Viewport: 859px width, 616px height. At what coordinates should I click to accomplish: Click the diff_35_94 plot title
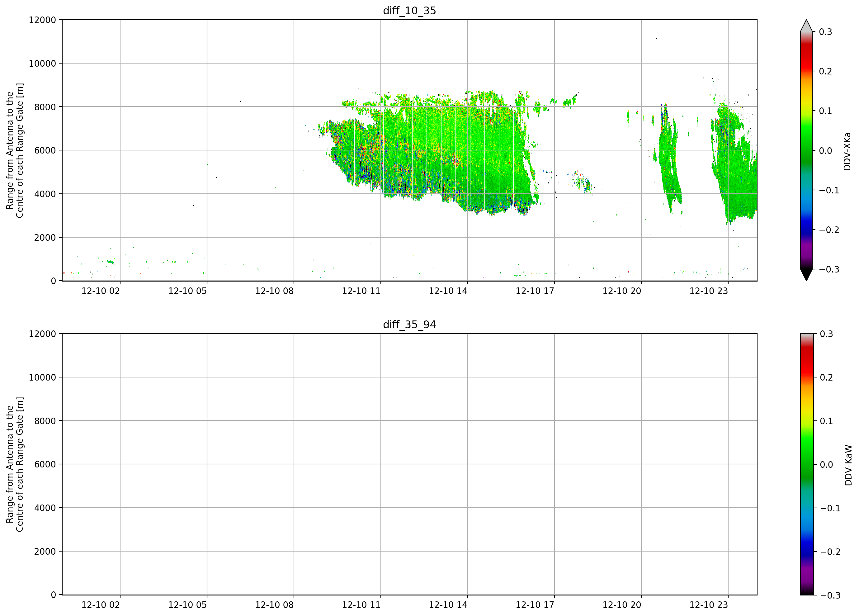(x=409, y=325)
